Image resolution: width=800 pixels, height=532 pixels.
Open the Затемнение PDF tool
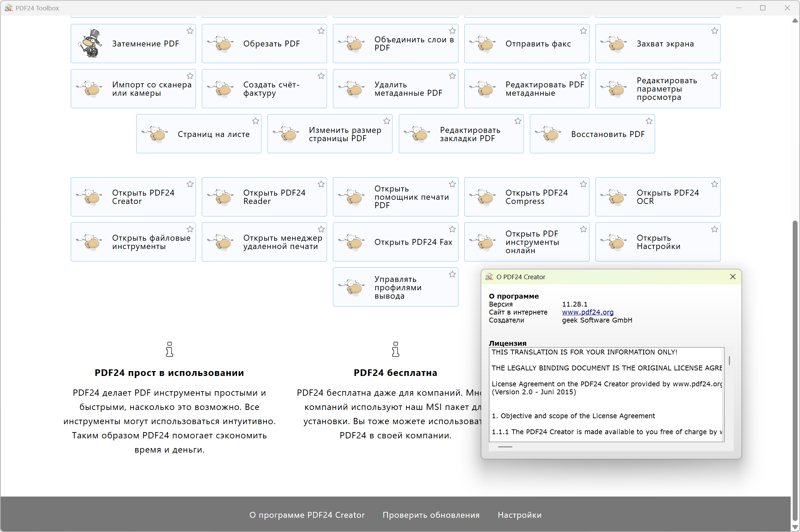tap(133, 44)
